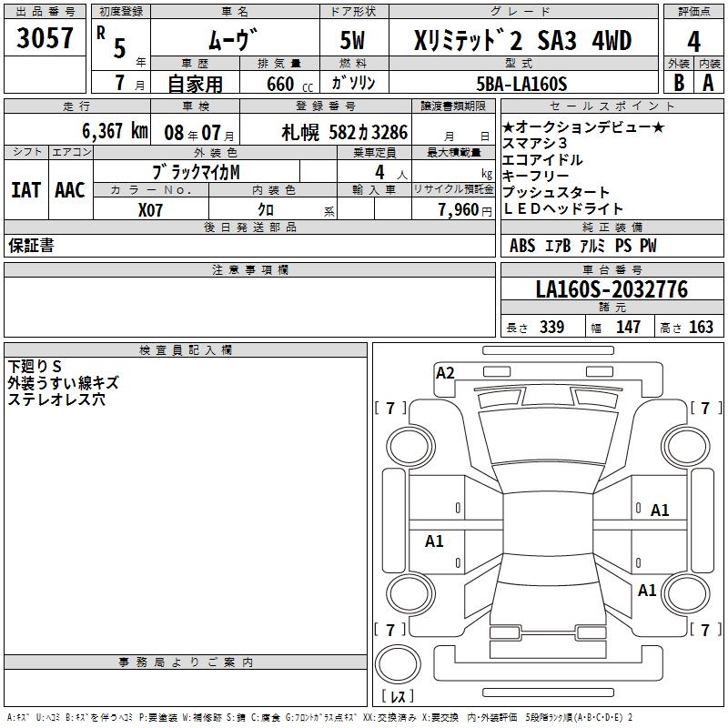Select inspector note ステレオレス穴

click(56, 399)
